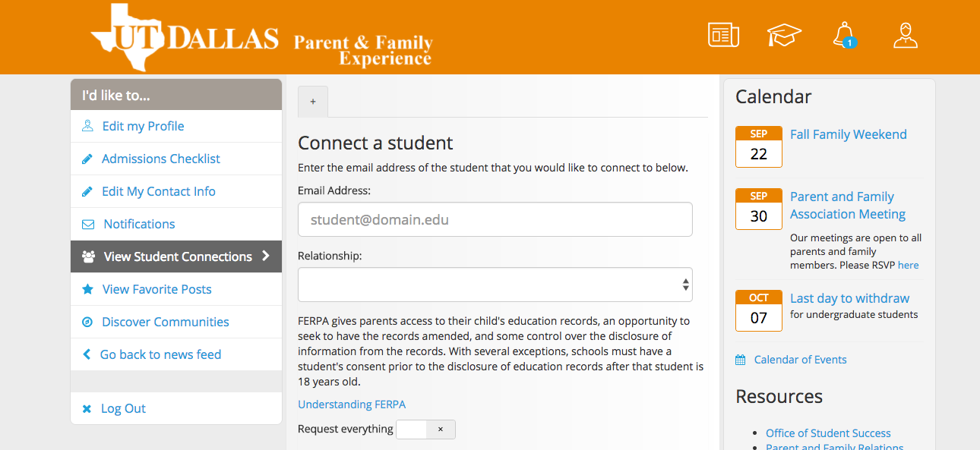Click the star icon beside View Favorite Posts
Image resolution: width=980 pixels, height=450 pixels.
click(88, 289)
